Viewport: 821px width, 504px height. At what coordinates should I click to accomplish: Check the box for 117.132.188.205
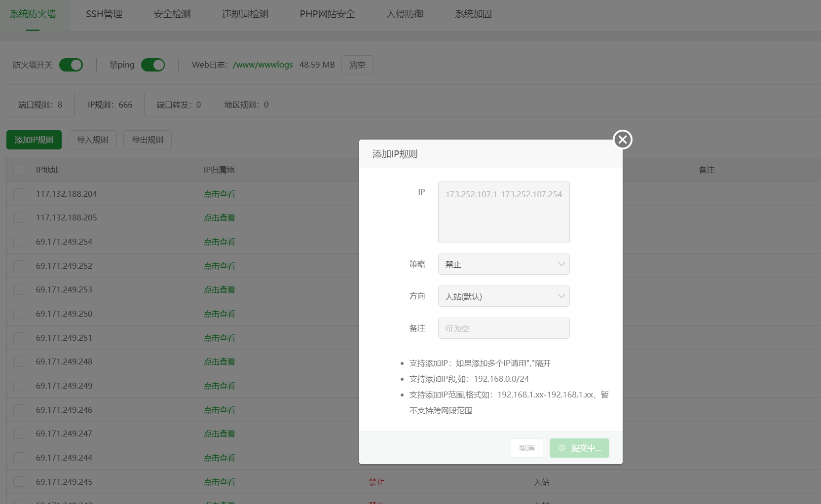pyautogui.click(x=19, y=217)
